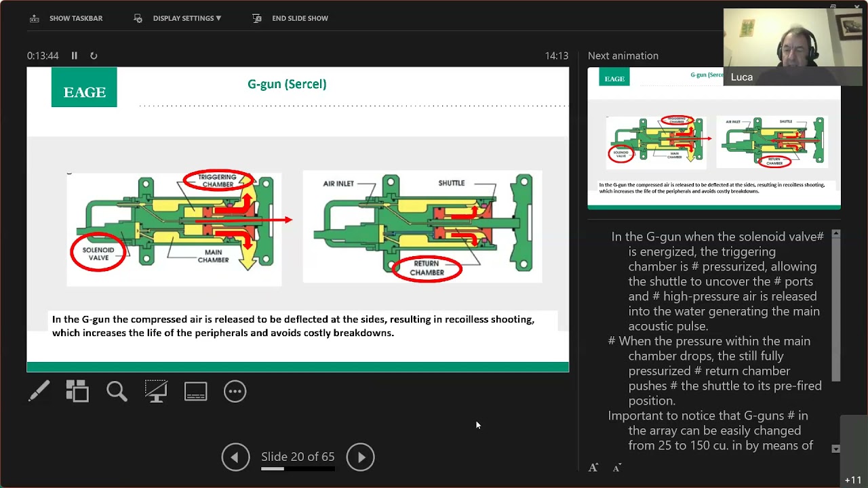Screen dimensions: 868x488
Task: Open See all slides grid view
Action: pyautogui.click(x=77, y=391)
